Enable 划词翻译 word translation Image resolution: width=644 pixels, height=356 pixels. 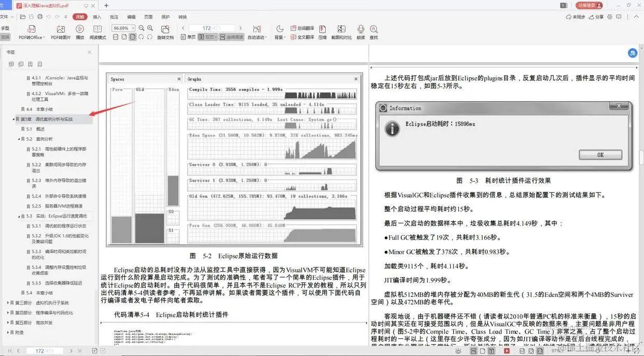pos(302,29)
